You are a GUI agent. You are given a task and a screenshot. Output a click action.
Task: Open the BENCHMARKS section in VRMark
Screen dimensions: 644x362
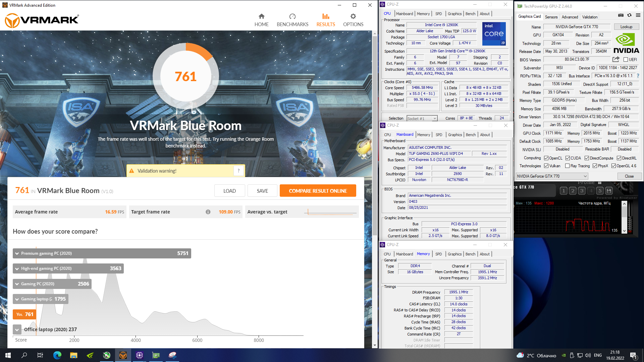tap(292, 20)
